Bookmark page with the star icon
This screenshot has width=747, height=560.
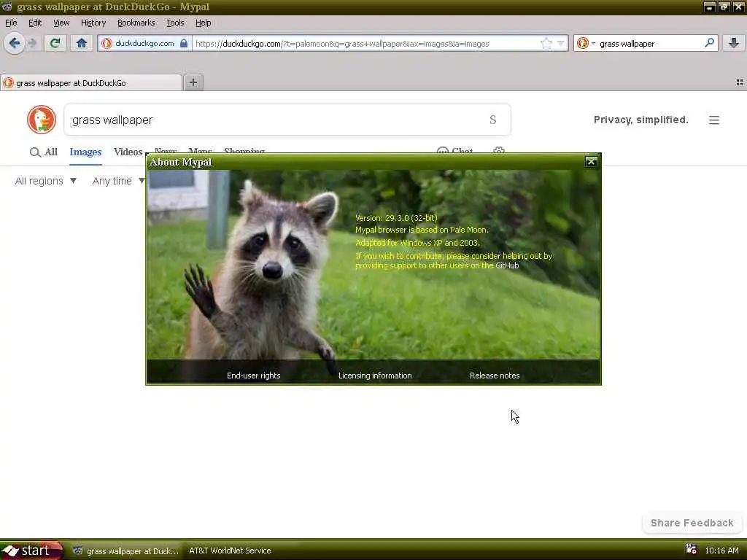546,43
